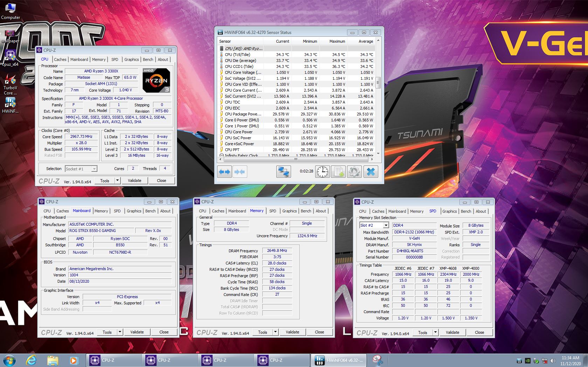The image size is (588, 367).
Task: Click the expand-columns arrows button in HWiNFO
Action: [224, 171]
